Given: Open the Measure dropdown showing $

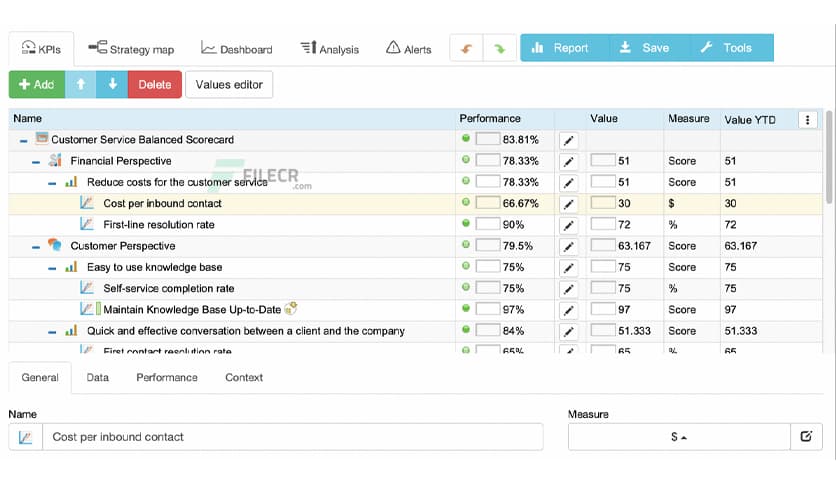Looking at the screenshot, I should pos(679,437).
